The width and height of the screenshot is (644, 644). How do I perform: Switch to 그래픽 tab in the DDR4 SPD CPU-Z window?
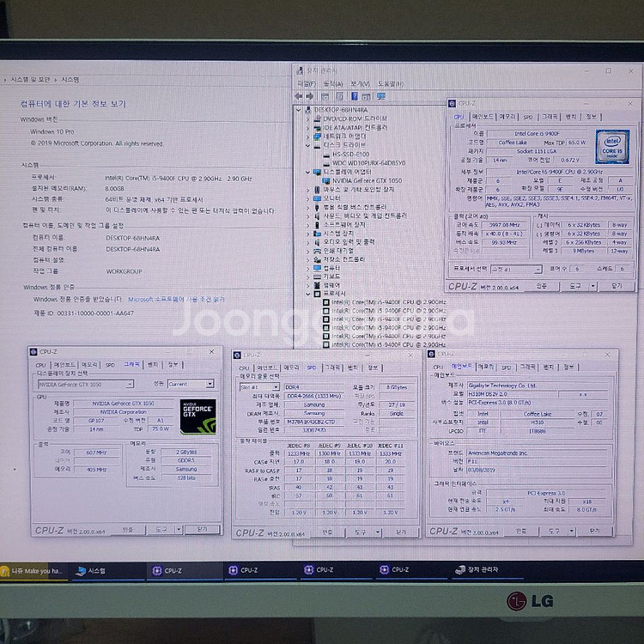[332, 368]
